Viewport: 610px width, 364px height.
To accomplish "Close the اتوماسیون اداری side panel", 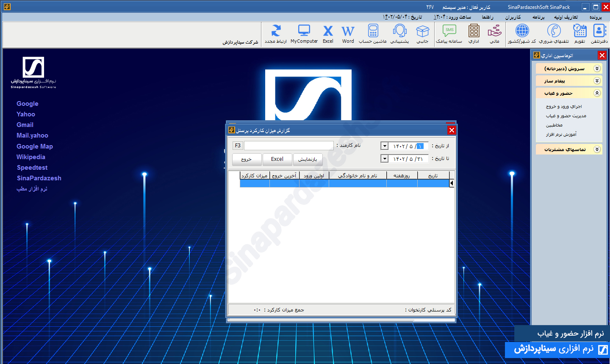I will pos(602,55).
